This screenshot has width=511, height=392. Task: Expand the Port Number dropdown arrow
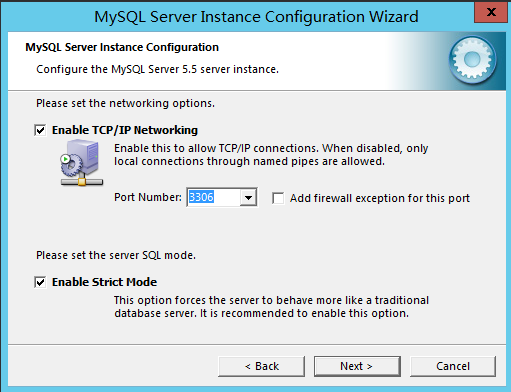coord(248,198)
